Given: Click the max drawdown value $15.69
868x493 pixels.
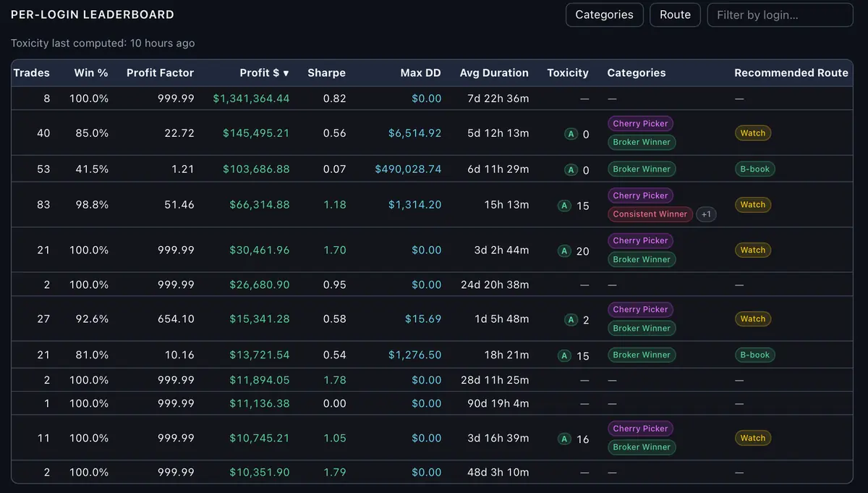Looking at the screenshot, I should 423,319.
